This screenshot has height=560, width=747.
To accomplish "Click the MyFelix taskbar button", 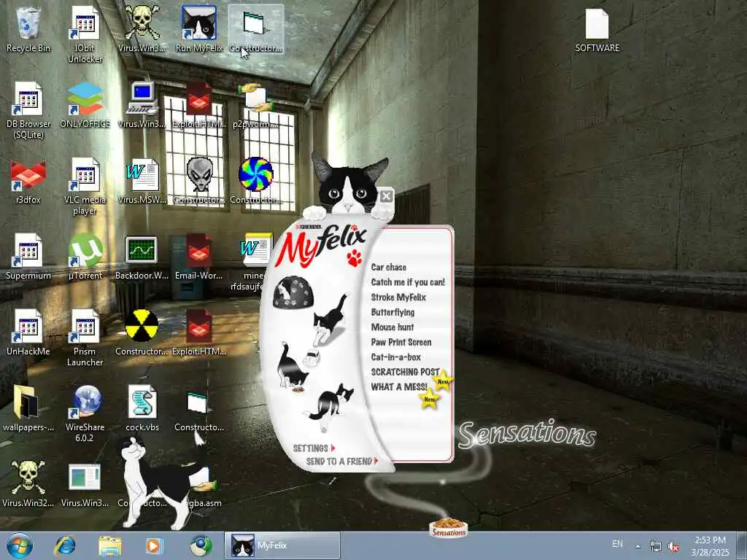I will click(282, 545).
